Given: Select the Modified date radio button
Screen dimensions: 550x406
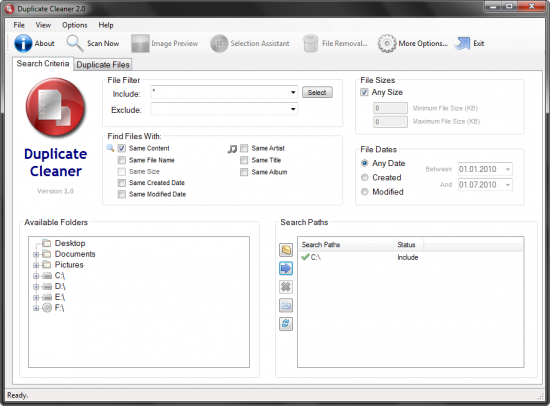Looking at the screenshot, I should click(364, 192).
